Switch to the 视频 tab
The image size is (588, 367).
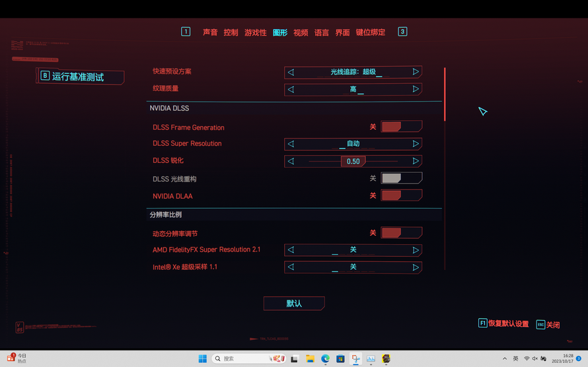point(301,32)
